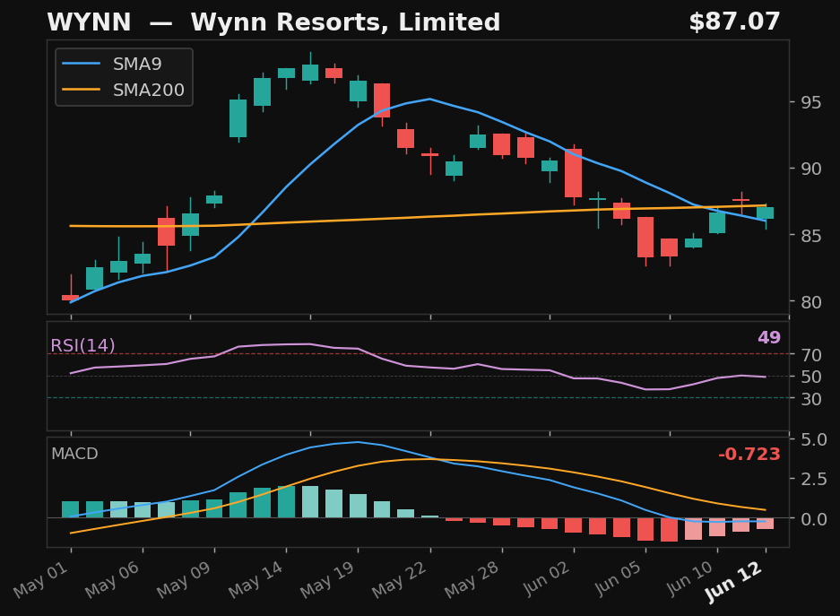The height and width of the screenshot is (616, 840).
Task: Click the RSI 50 axis label
Action: (811, 377)
